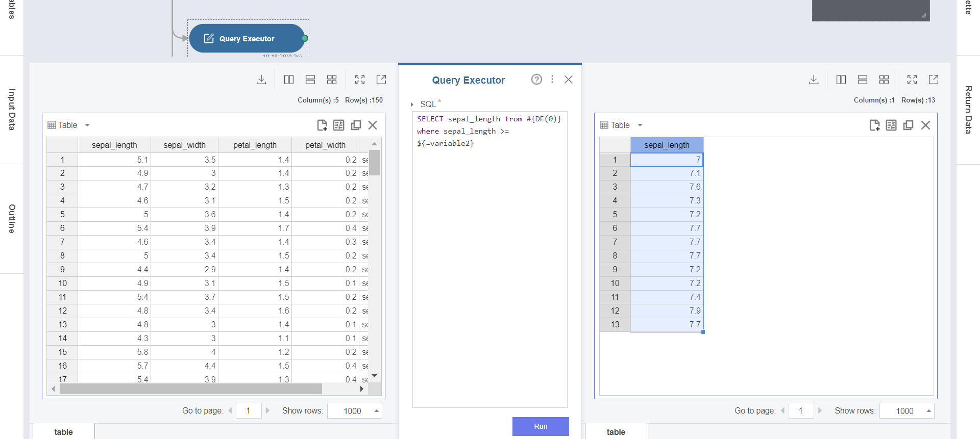Screen dimensions: 980x439
Task: Close the Query Executor panel
Action: tap(569, 80)
